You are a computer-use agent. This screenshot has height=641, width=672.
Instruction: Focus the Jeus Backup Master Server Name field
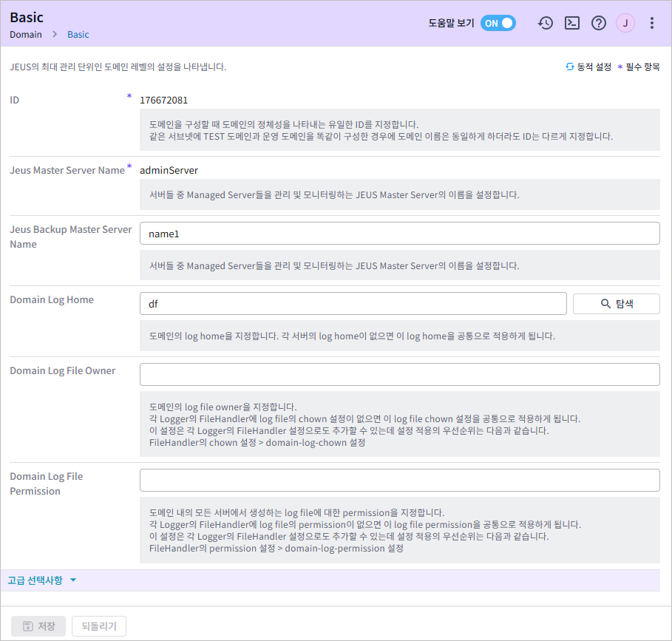399,234
